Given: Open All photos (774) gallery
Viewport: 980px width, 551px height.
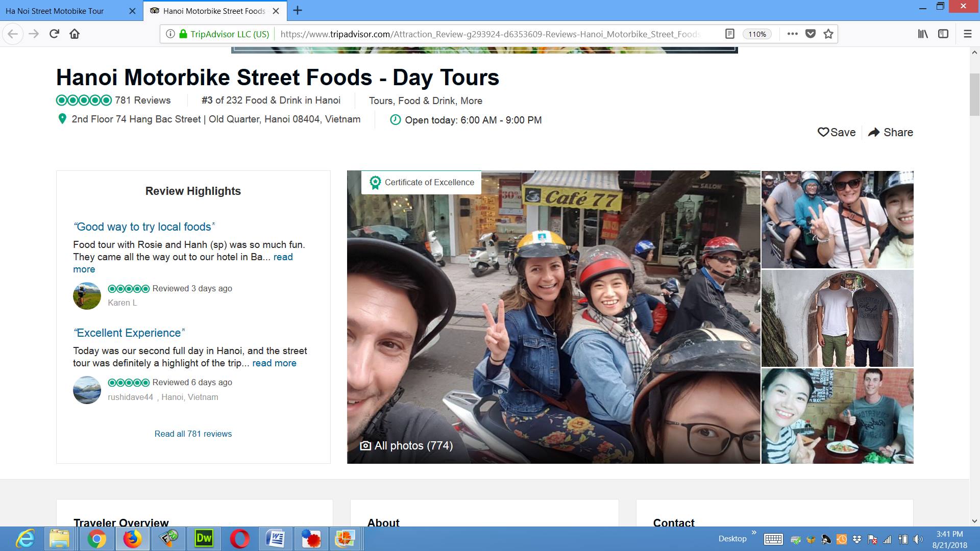Looking at the screenshot, I should coord(407,446).
